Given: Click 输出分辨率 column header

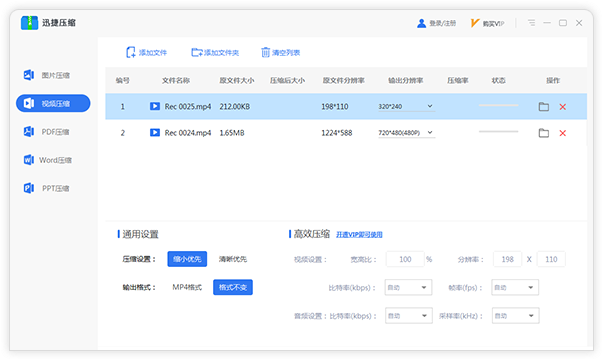Looking at the screenshot, I should click(x=405, y=80).
